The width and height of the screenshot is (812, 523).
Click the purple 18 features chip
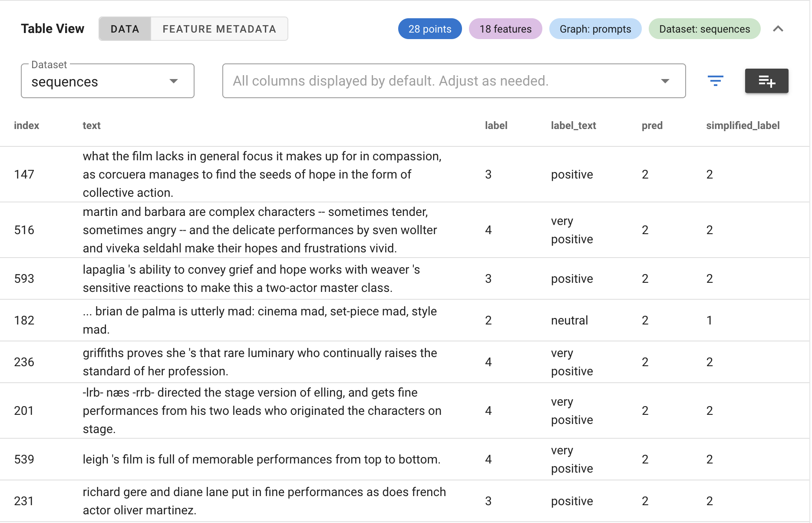(x=505, y=29)
